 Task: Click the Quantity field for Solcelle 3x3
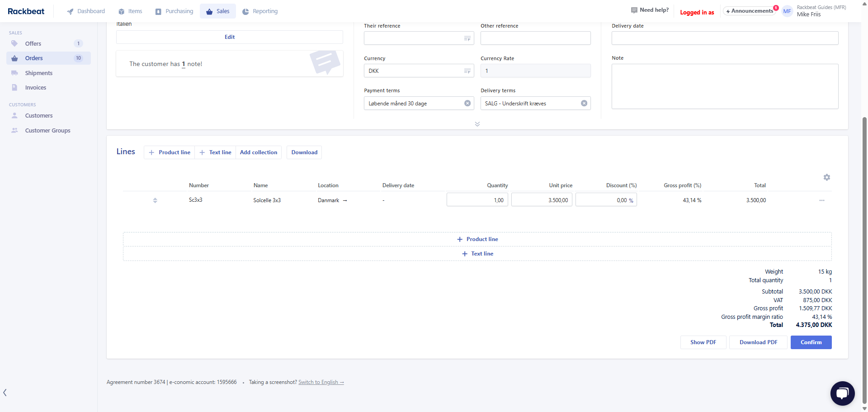coord(477,200)
